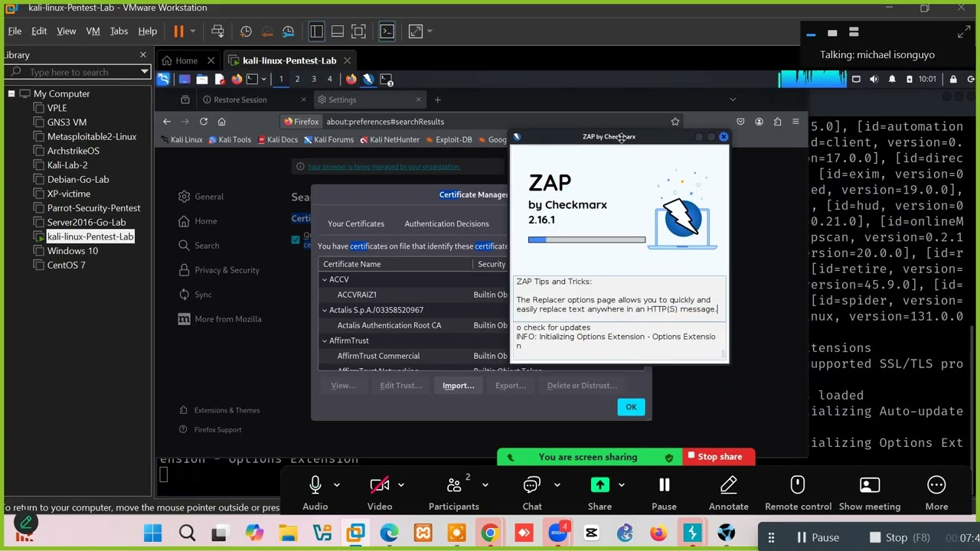The width and height of the screenshot is (980, 551).
Task: Switch to VMware Home tab
Action: (186, 60)
